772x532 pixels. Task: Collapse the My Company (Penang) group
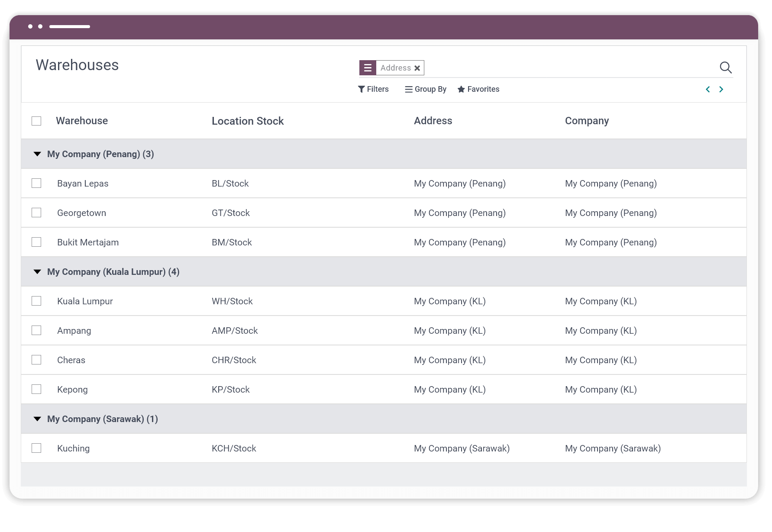pos(37,154)
